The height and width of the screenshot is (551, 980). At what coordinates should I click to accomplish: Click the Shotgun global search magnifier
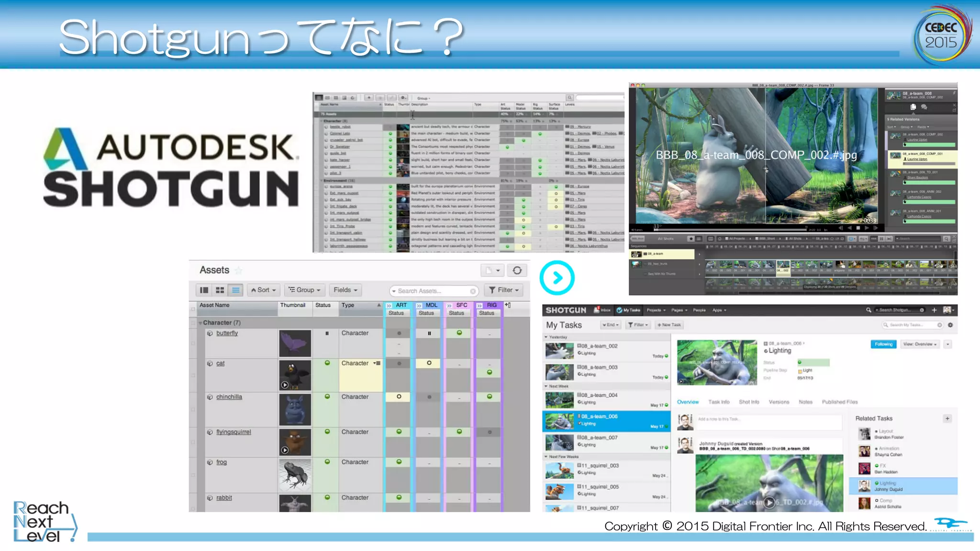869,310
